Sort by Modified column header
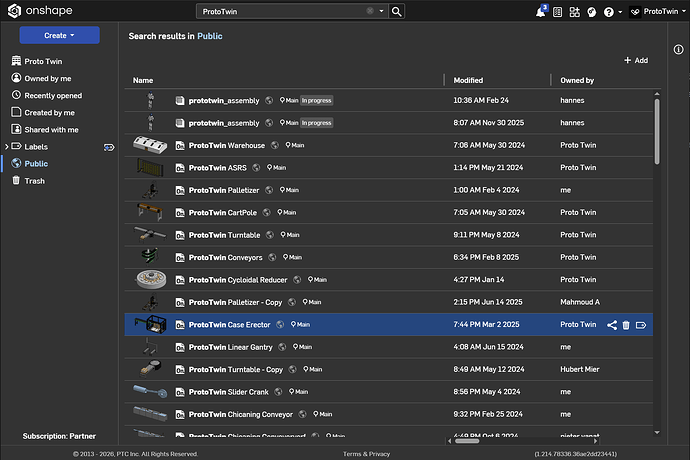Screen dimensions: 690x460 [x=468, y=80]
